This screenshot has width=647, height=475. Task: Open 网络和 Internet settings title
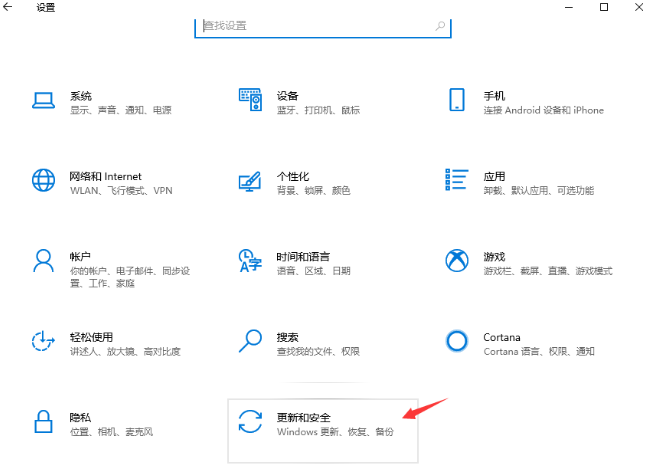point(105,177)
